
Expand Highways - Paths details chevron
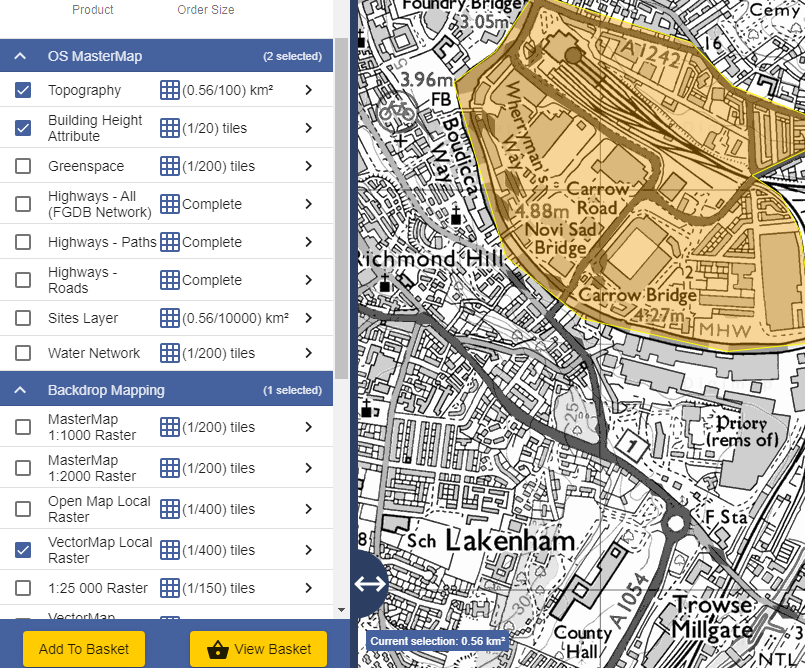(309, 242)
